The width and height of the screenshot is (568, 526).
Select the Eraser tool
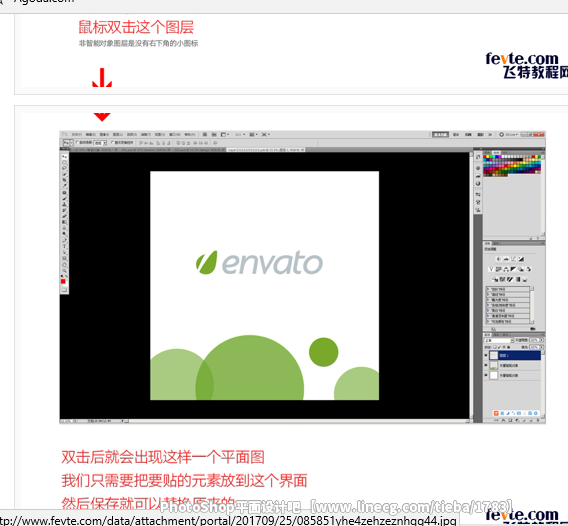click(x=64, y=216)
